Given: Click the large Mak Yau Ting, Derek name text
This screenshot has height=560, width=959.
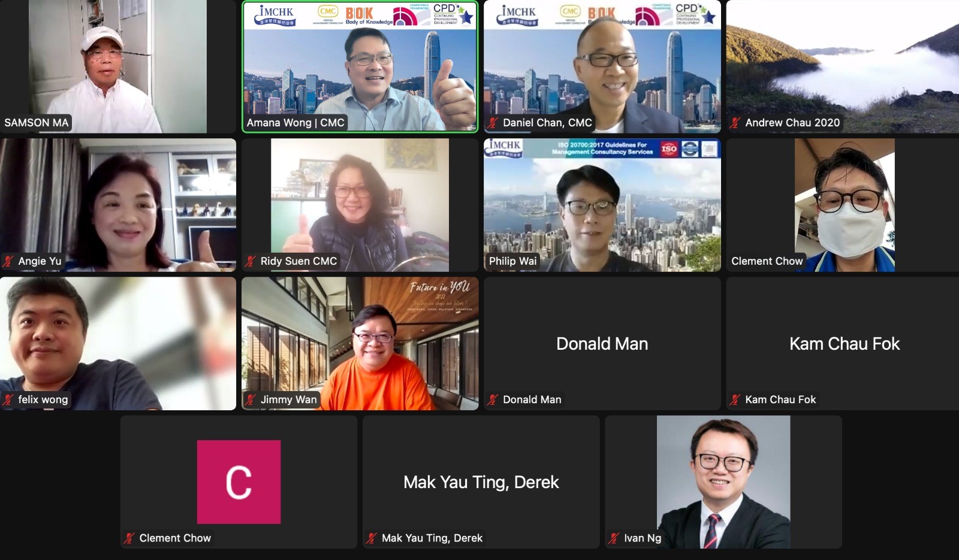Looking at the screenshot, I should [x=481, y=482].
